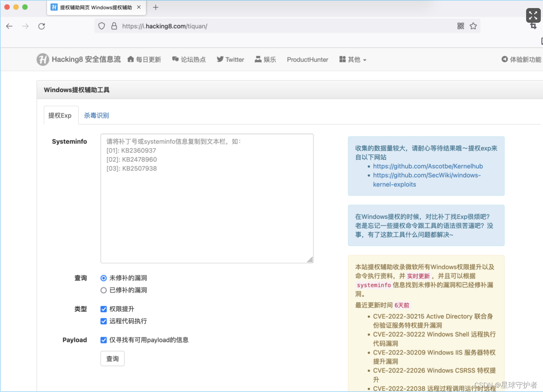
Task: Click CVE-2022-30222 Windows Shell entry
Action: 434,339
